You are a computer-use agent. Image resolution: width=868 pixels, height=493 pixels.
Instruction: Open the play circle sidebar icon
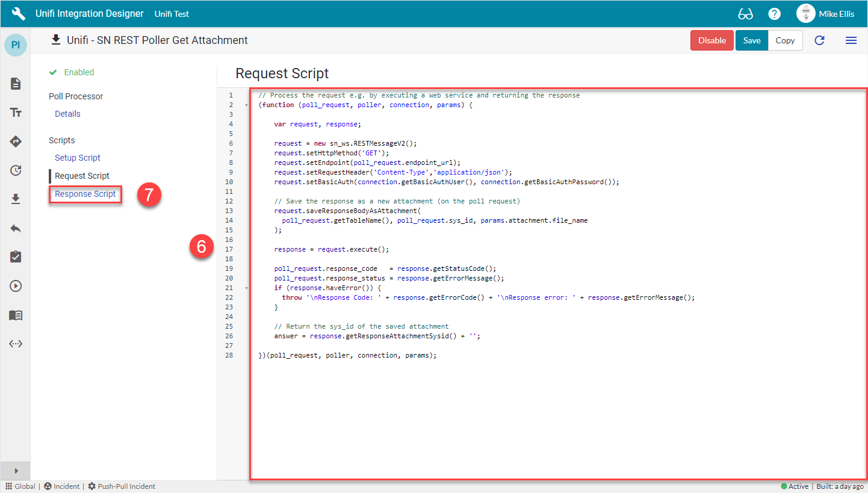click(15, 285)
